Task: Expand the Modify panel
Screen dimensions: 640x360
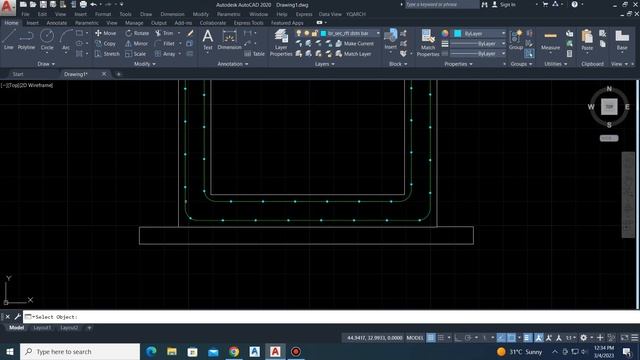Action: (144, 64)
